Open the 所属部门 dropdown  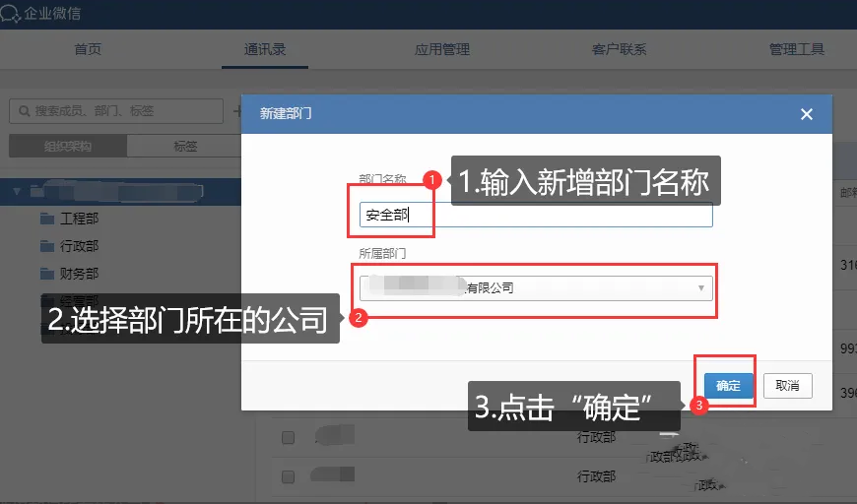click(x=536, y=287)
